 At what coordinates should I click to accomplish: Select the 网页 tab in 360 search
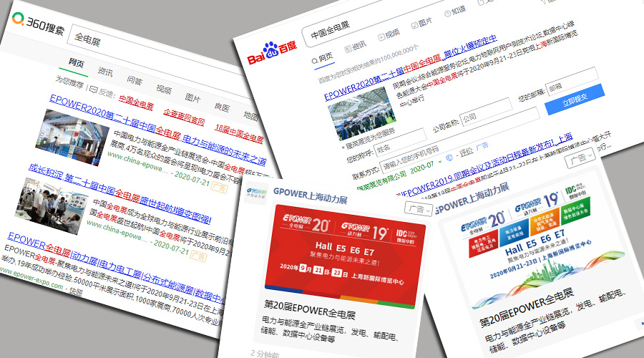tap(77, 63)
